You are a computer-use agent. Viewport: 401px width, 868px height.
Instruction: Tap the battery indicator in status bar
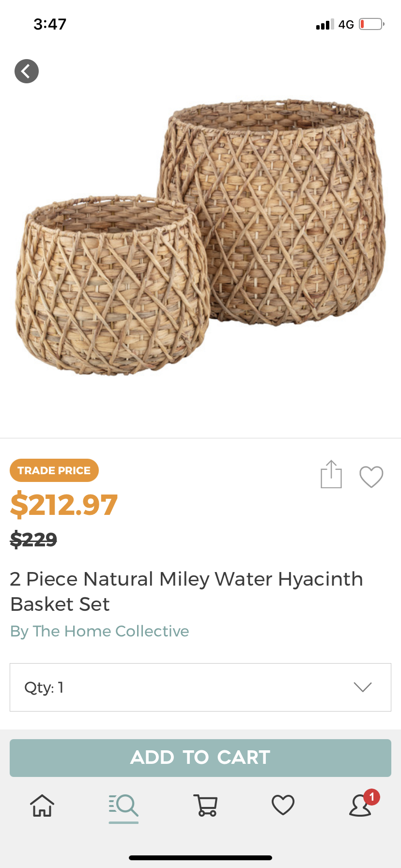(x=371, y=24)
